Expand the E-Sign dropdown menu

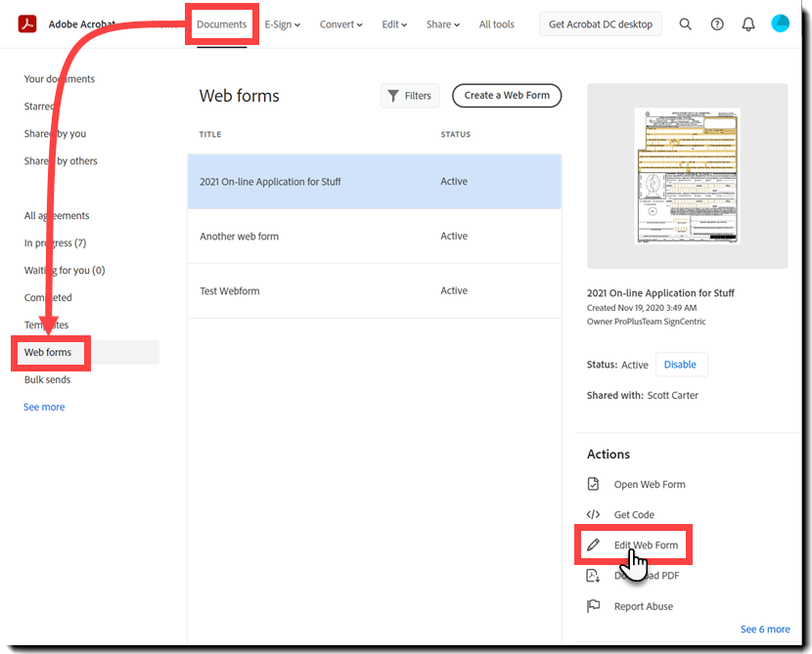pos(283,23)
